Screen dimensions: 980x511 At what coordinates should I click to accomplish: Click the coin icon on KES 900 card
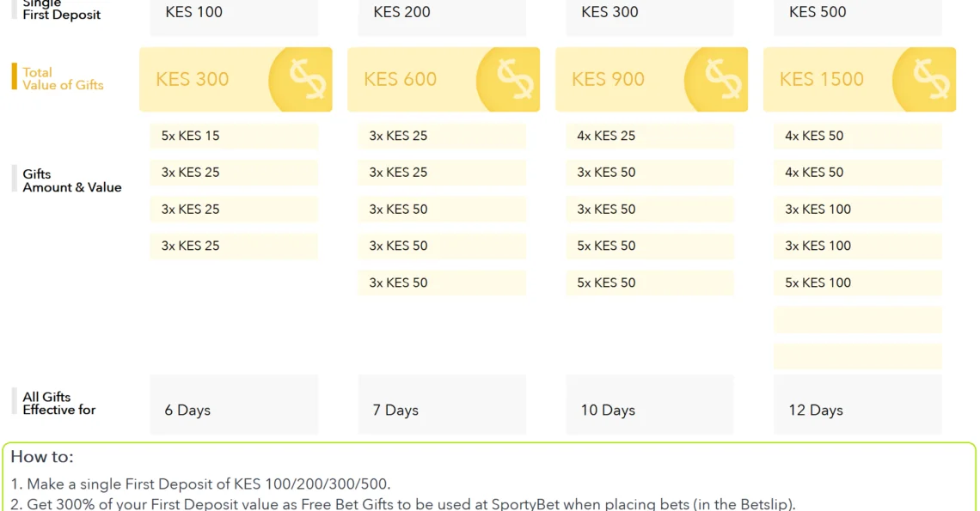tap(717, 79)
